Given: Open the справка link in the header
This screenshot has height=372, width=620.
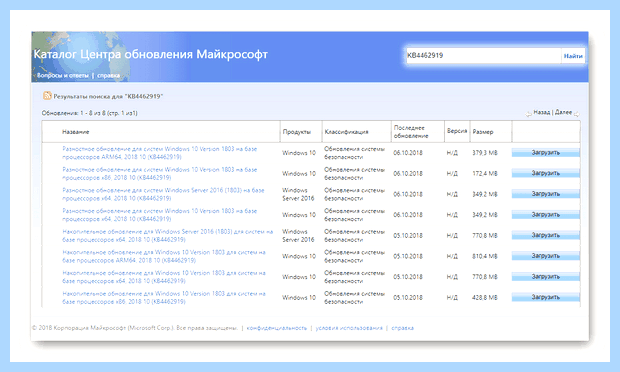Looking at the screenshot, I should pyautogui.click(x=108, y=76).
